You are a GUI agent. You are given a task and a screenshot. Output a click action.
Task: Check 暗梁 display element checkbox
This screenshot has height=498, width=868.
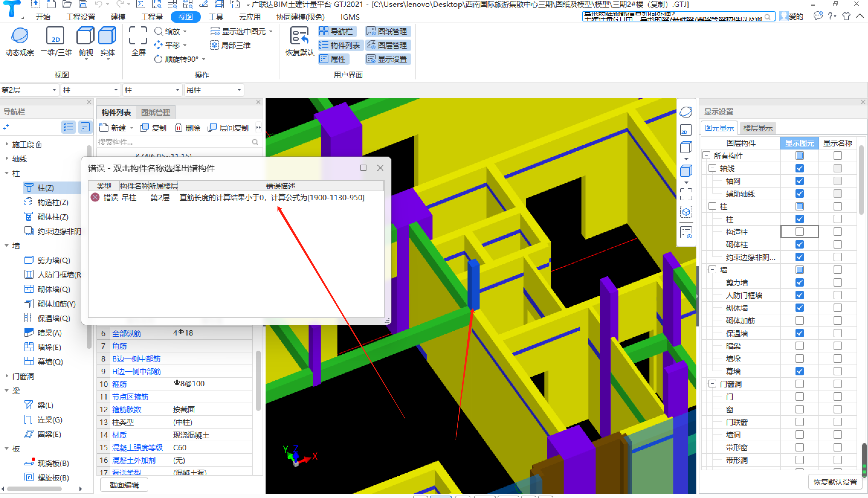pos(800,346)
